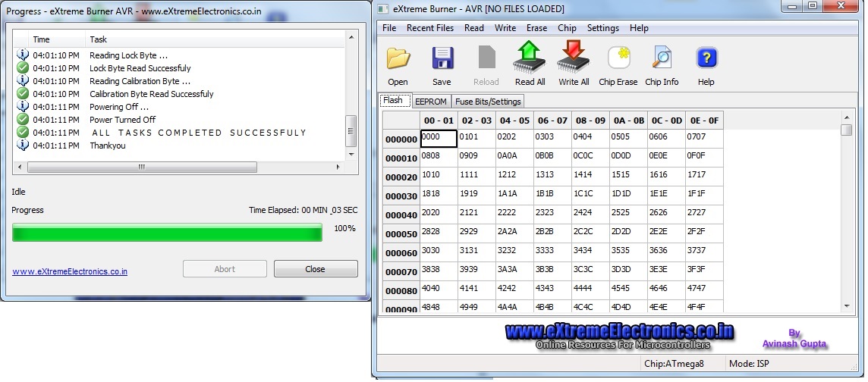The image size is (868, 382).
Task: Click the Chip Erase icon
Action: coord(618,58)
